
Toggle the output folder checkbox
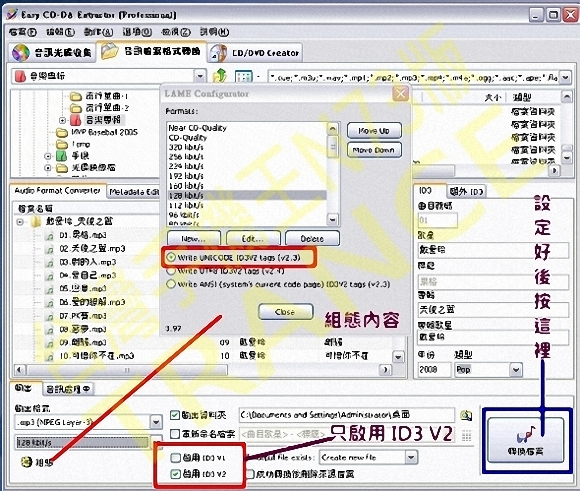[x=175, y=415]
